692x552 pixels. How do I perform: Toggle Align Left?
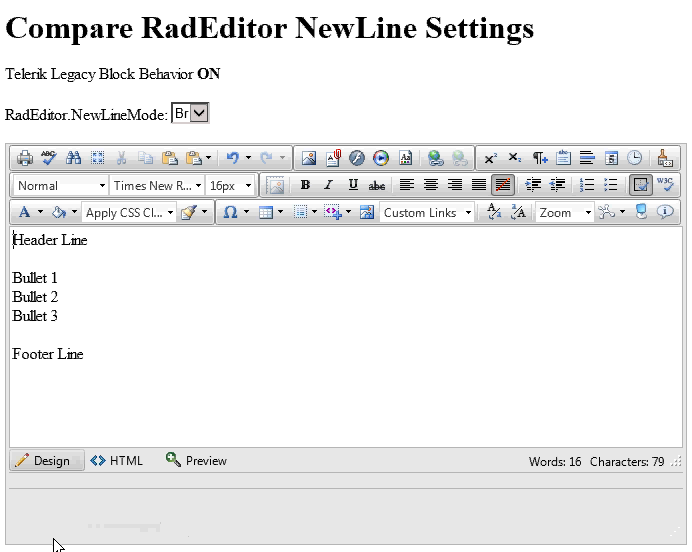point(407,185)
